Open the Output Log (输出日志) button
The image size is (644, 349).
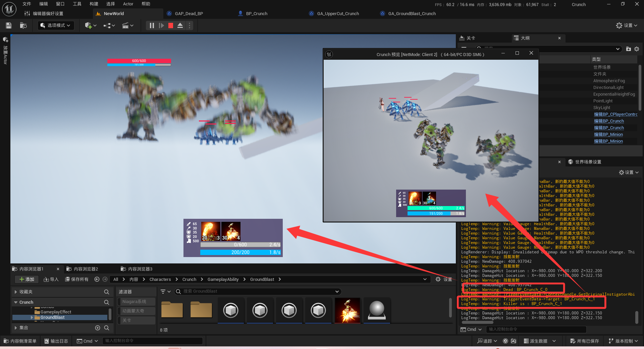(56, 341)
